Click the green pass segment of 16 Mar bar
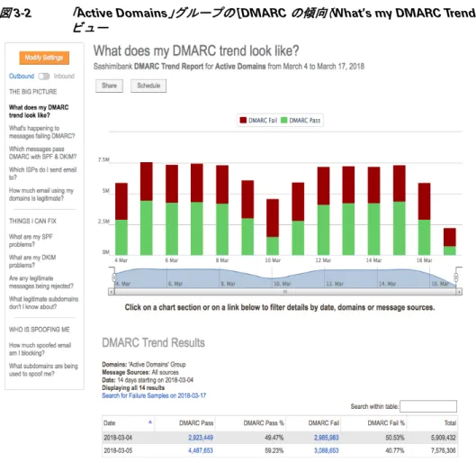This screenshot has height=463, width=476. [424, 238]
